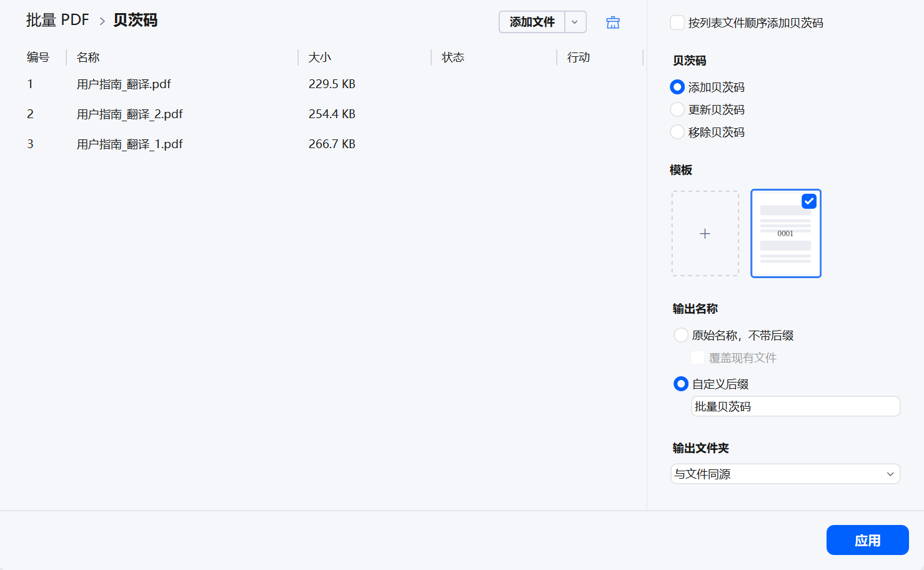Click the 大小 column header
Screen dimensions: 924x570
[x=320, y=57]
